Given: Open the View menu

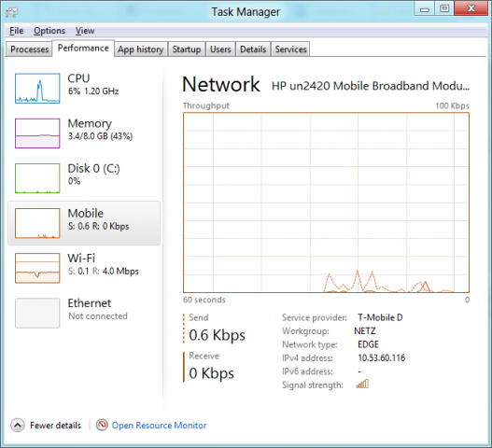Looking at the screenshot, I should 85,31.
